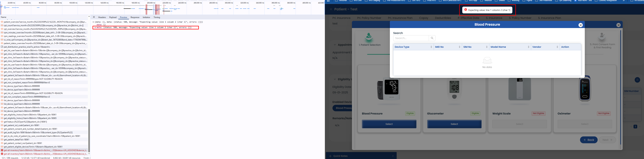Screen dimensions: 644x159
Task: Collapse the Eligibility section chevron
Action: [335, 79]
